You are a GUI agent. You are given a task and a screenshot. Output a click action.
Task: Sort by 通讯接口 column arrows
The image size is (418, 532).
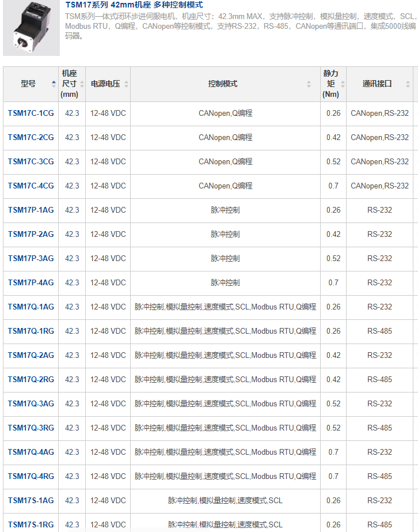click(x=408, y=84)
